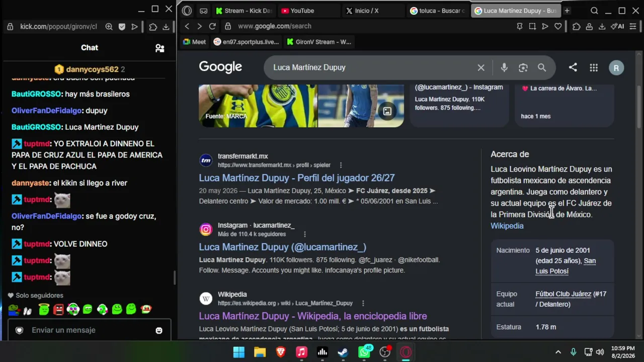Open the Opera easy setup menu icon
Viewport: 644px width, 362px height.
click(633, 26)
